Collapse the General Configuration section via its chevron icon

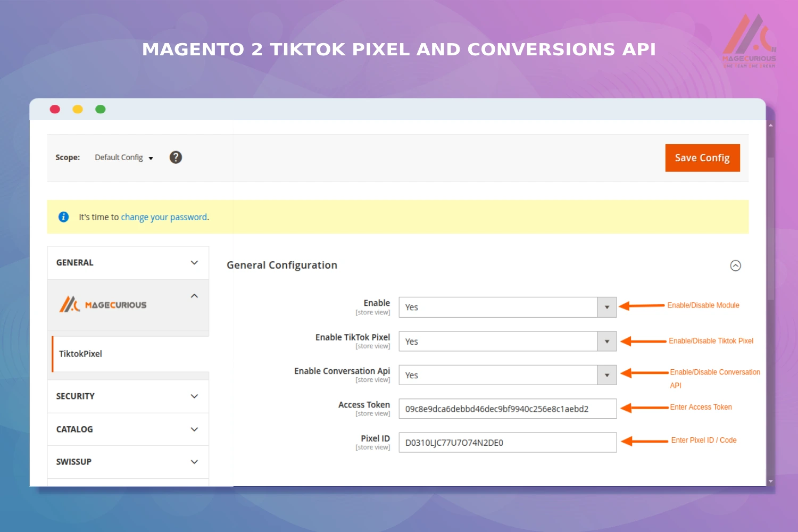point(736,265)
